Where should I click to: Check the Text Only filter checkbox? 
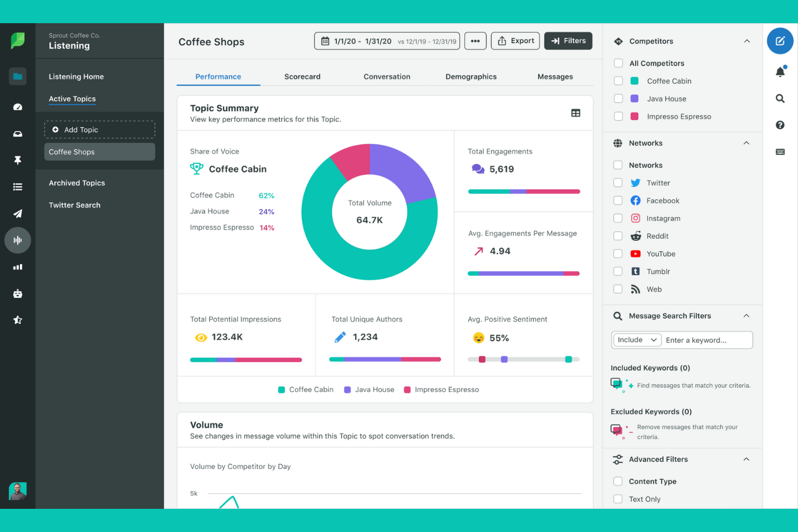(618, 499)
